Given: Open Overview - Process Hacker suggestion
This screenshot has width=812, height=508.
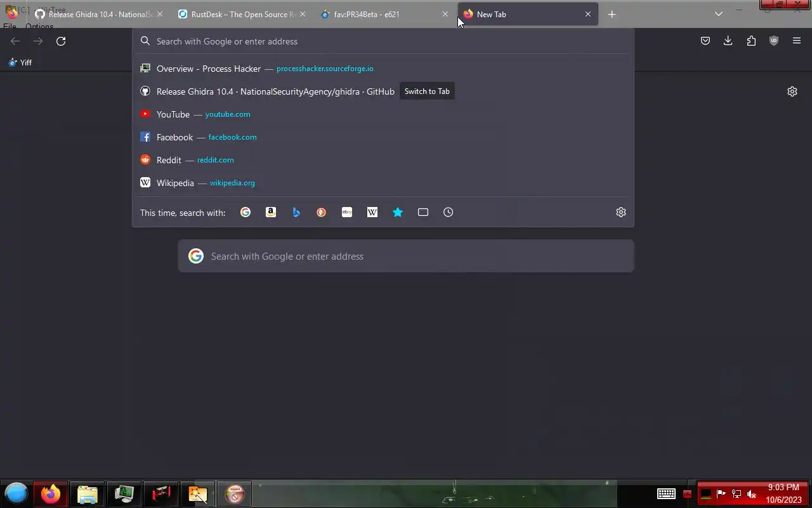Looking at the screenshot, I should pyautogui.click(x=383, y=69).
